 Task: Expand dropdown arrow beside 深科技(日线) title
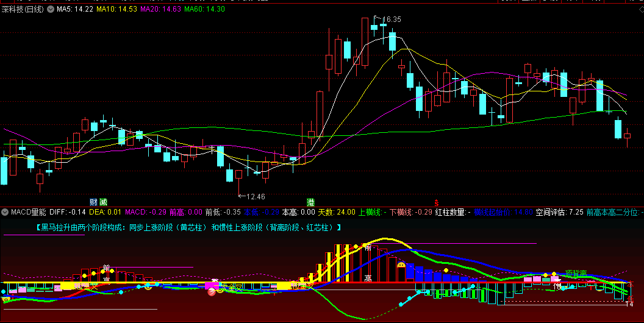51,9
